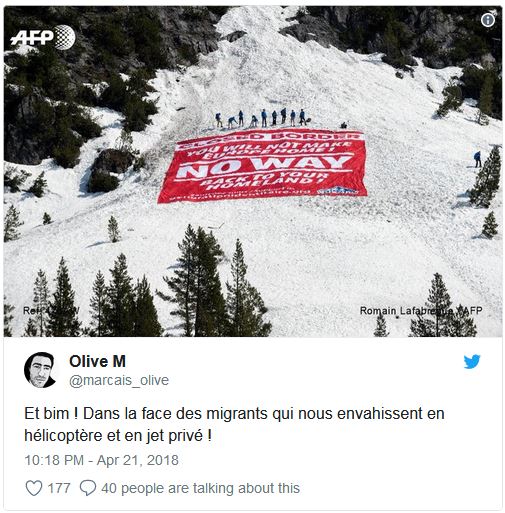Open Olive M's profile avatar
The image size is (505, 513).
coord(40,370)
